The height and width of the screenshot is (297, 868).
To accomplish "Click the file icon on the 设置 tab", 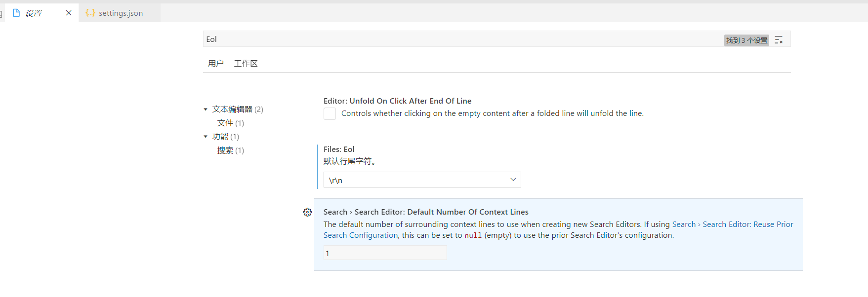I will pos(16,13).
